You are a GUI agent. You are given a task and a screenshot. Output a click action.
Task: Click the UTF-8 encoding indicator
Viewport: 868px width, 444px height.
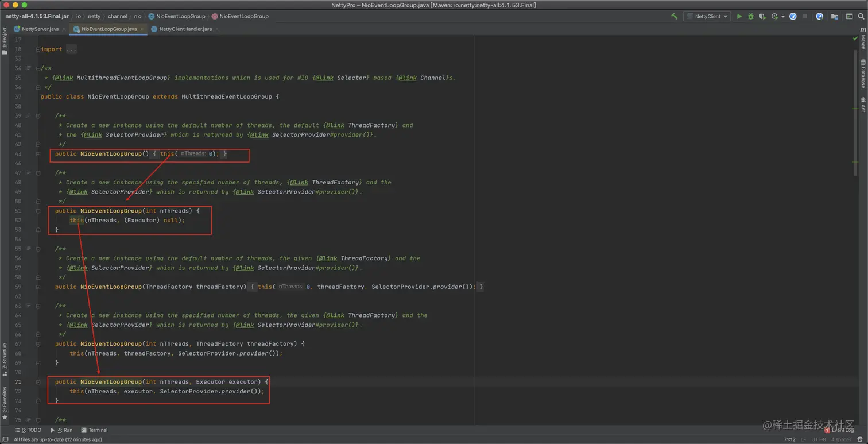tap(819, 439)
